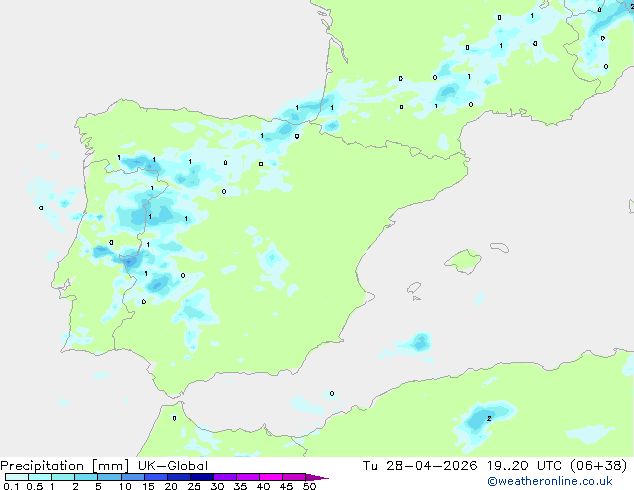This screenshot has height=490, width=634.
Task: Click the 0.5 legend scale label
Action: (x=35, y=486)
